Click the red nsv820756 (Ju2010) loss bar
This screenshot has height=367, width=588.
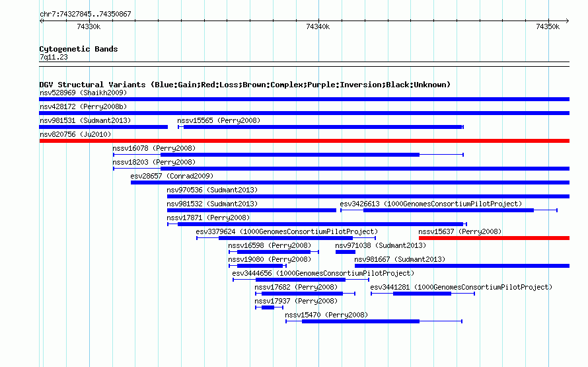point(304,141)
